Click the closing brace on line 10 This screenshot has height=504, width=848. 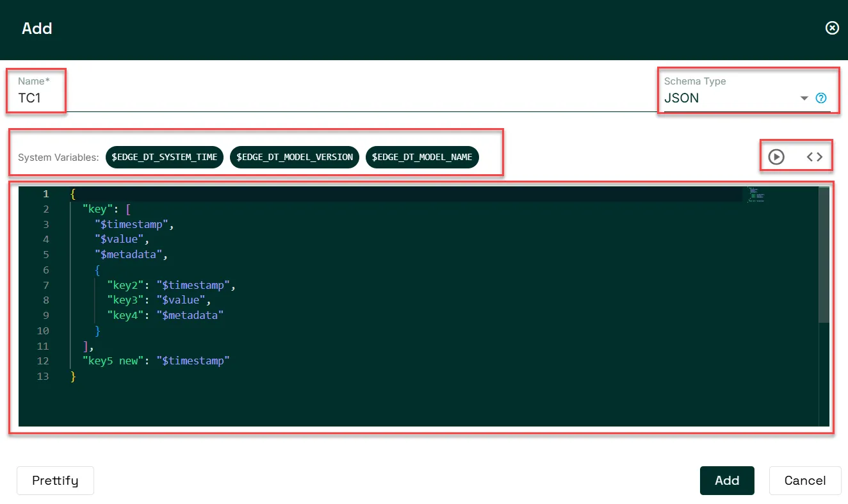click(98, 331)
